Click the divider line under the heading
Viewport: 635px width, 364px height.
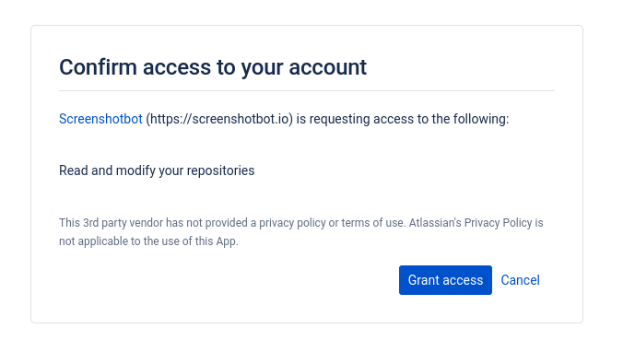tap(307, 90)
